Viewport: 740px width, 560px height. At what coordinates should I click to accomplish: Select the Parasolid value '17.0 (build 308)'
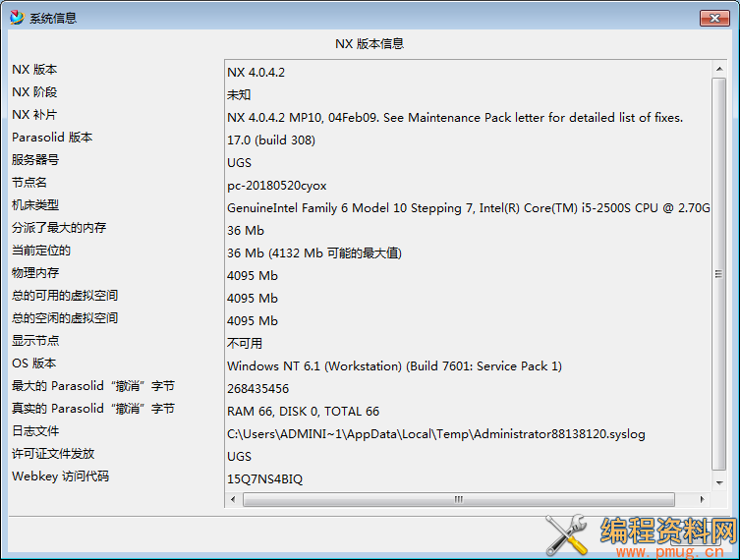click(x=271, y=140)
